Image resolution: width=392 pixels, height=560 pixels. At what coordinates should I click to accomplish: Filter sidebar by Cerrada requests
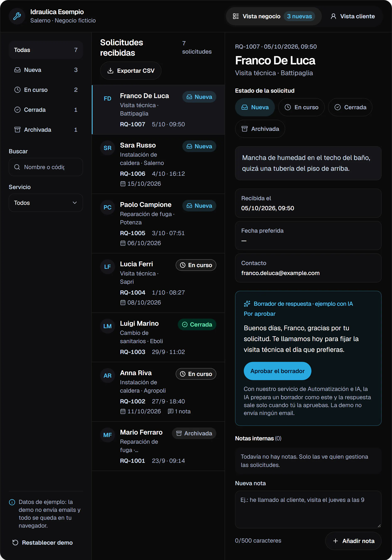click(x=46, y=110)
